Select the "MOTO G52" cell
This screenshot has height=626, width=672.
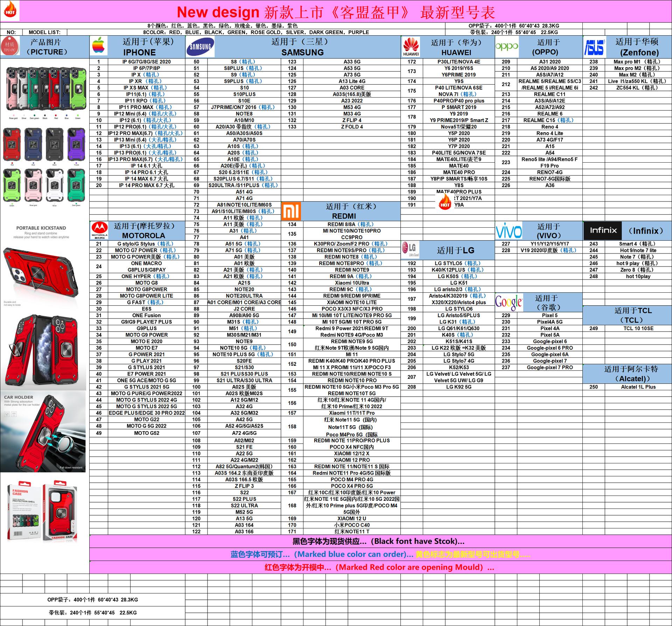tap(146, 433)
